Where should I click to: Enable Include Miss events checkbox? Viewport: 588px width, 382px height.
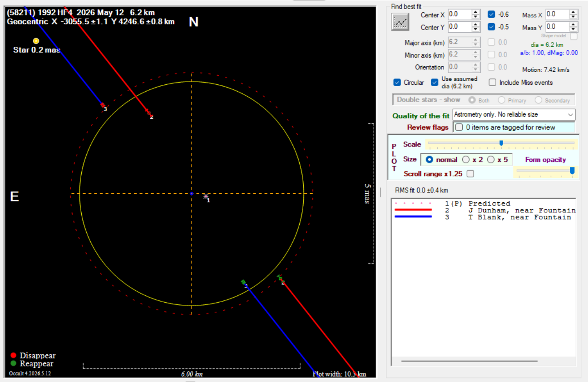493,83
